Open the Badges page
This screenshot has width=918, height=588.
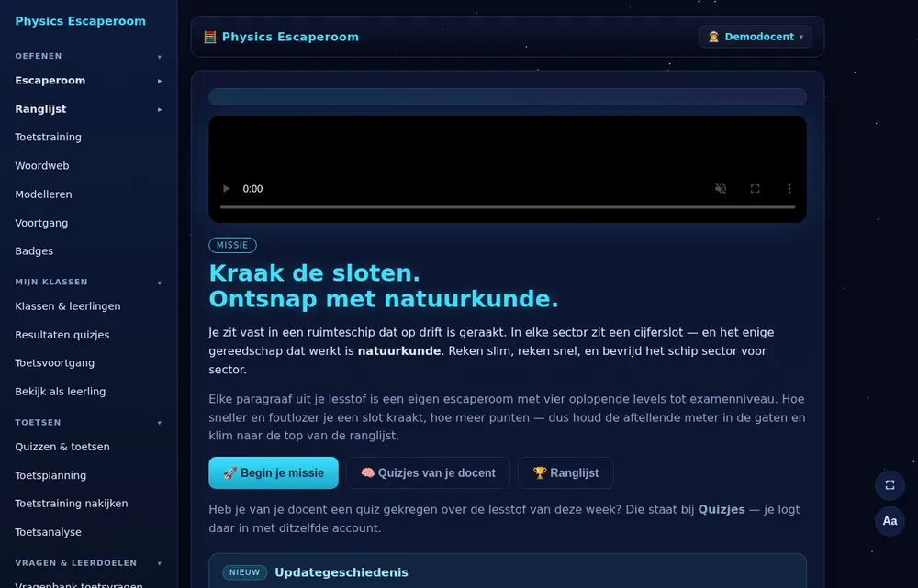pos(34,251)
